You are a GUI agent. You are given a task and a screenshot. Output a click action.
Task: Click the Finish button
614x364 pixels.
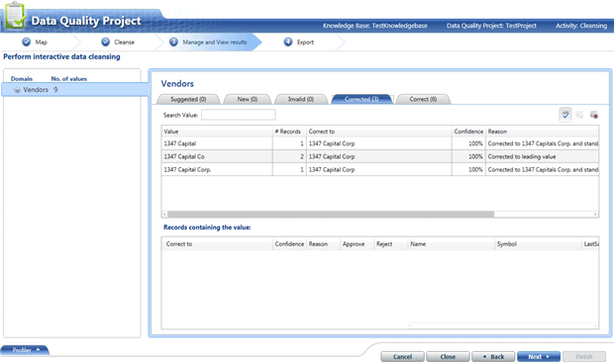(584, 356)
